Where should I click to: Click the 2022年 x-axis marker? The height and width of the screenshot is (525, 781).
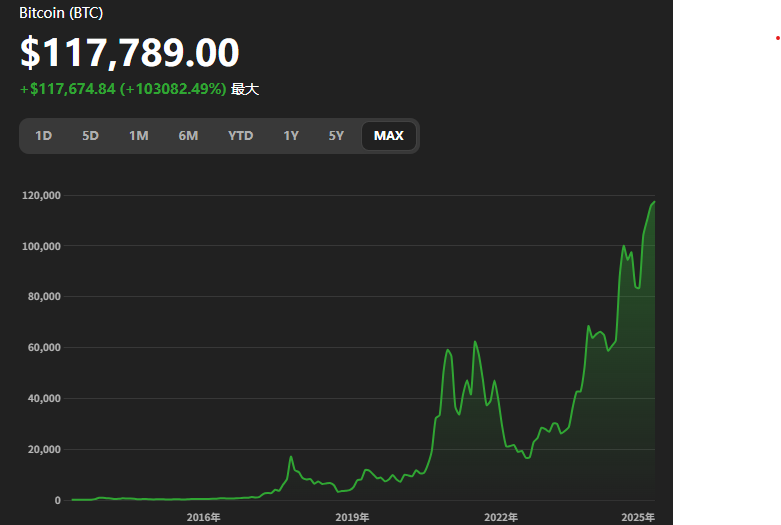click(501, 517)
